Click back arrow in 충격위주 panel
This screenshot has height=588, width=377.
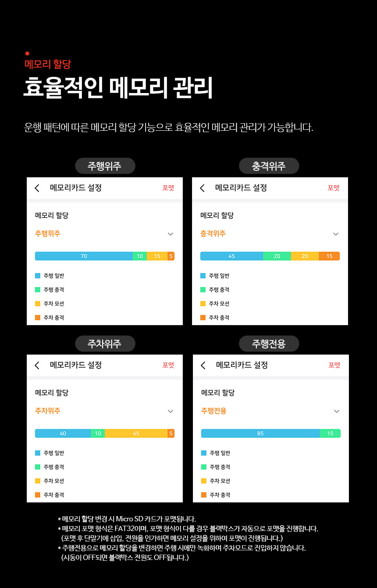pos(202,188)
